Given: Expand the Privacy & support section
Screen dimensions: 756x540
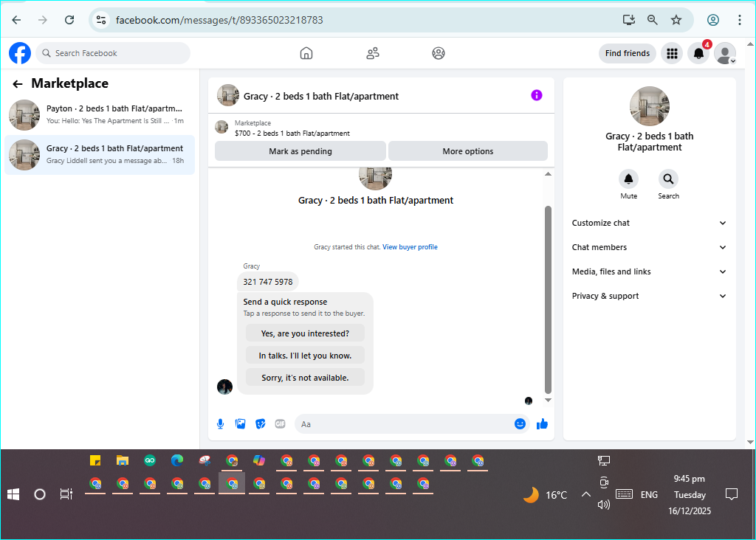Looking at the screenshot, I should tap(649, 296).
